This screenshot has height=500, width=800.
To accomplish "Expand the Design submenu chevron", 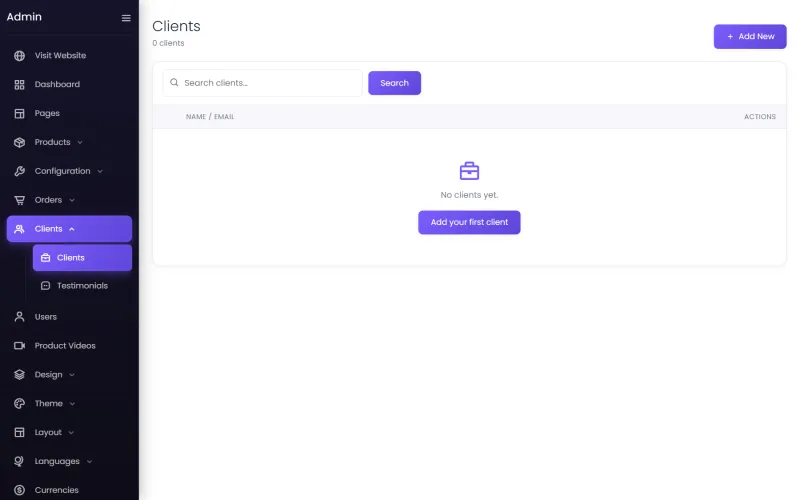I will pos(72,375).
